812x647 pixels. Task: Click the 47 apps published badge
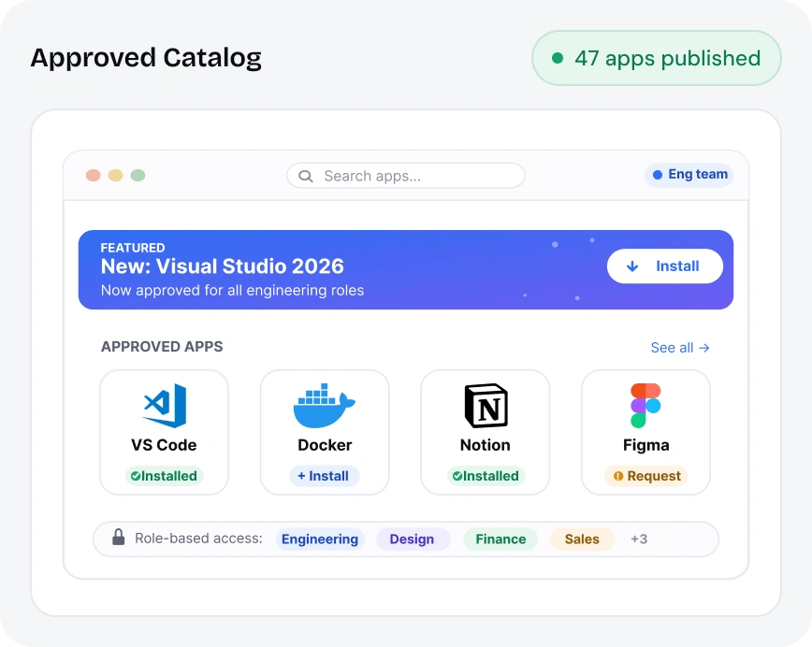click(657, 58)
